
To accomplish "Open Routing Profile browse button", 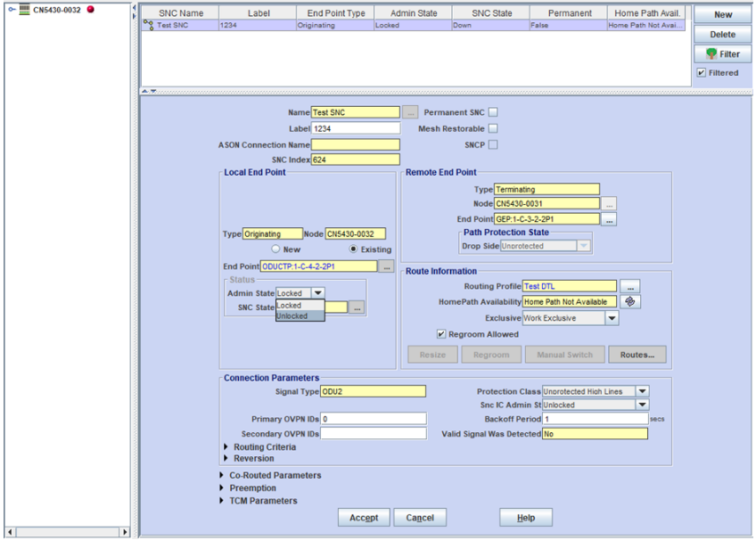I will [630, 286].
